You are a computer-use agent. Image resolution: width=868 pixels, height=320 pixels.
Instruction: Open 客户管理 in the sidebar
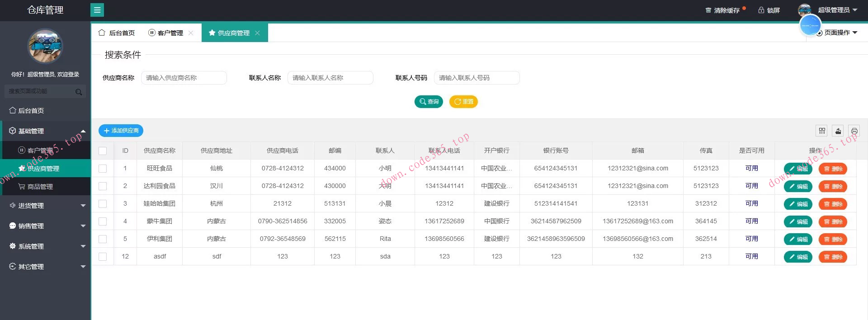(45, 151)
